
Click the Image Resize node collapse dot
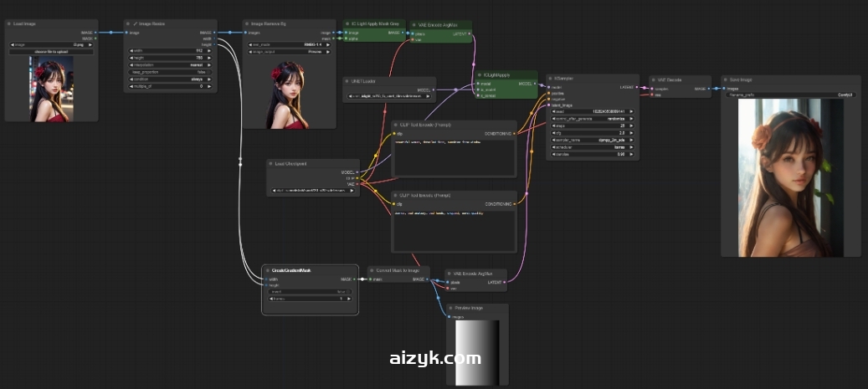click(x=129, y=24)
